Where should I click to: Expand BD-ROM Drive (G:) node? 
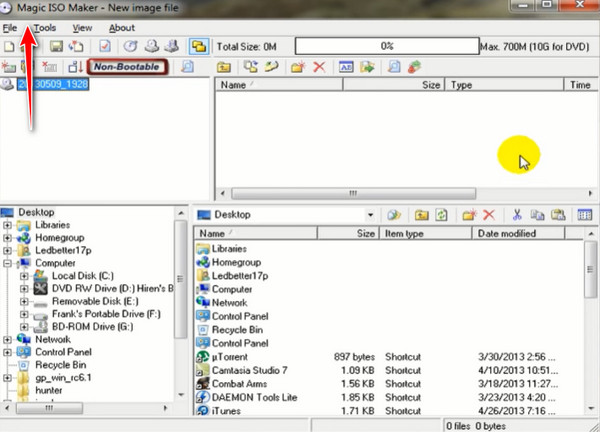(24, 327)
